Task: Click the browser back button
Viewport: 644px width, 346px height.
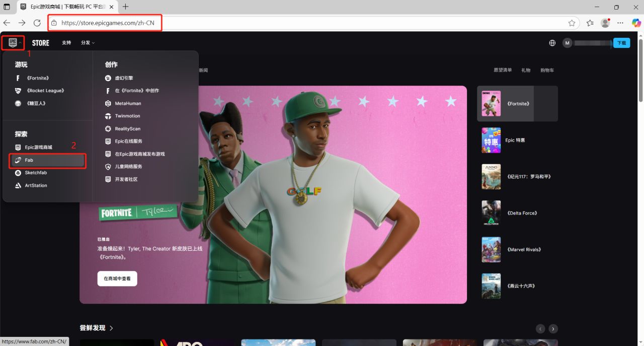Action: [x=7, y=23]
